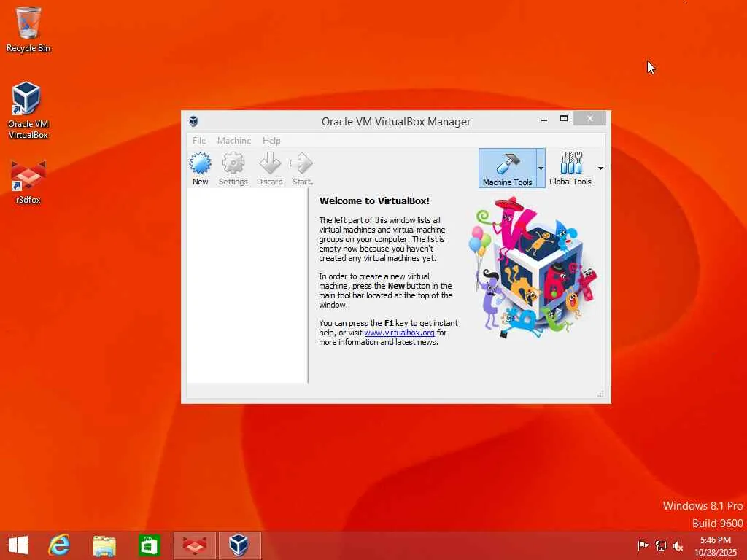Screen dimensions: 747x560
Task: Click the Discard toolbar icon
Action: click(x=270, y=168)
